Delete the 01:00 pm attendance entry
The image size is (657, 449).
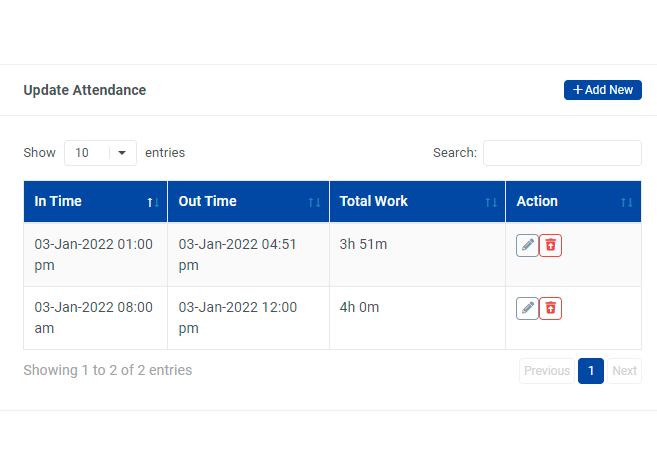tap(550, 245)
